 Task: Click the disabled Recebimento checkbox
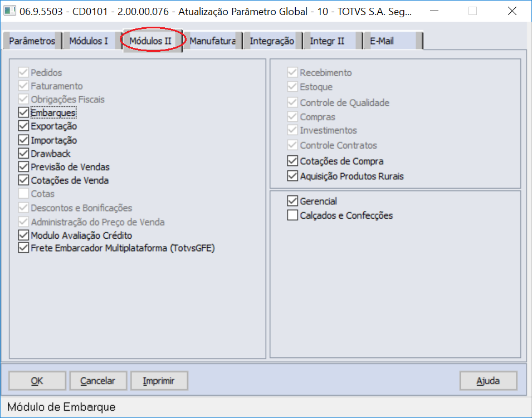[292, 72]
